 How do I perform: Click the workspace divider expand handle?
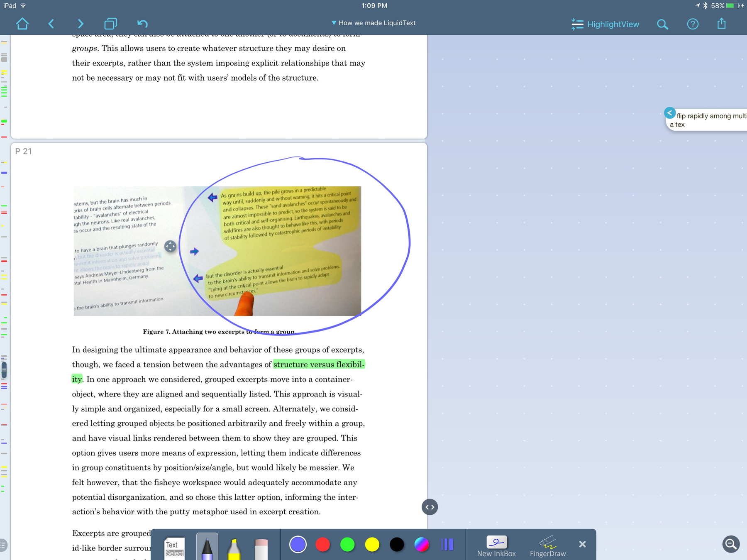[430, 507]
